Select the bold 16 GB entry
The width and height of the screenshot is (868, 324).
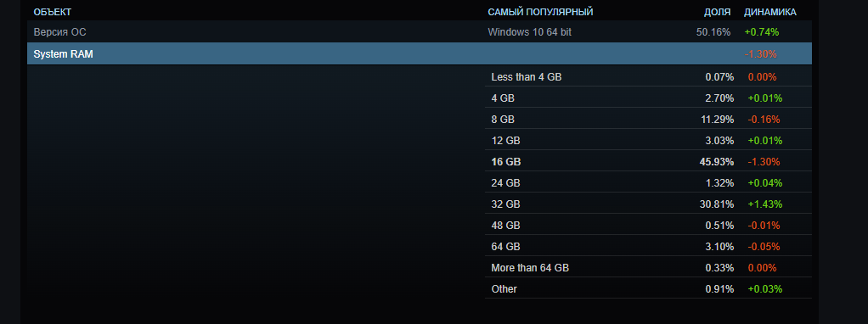[x=648, y=161]
